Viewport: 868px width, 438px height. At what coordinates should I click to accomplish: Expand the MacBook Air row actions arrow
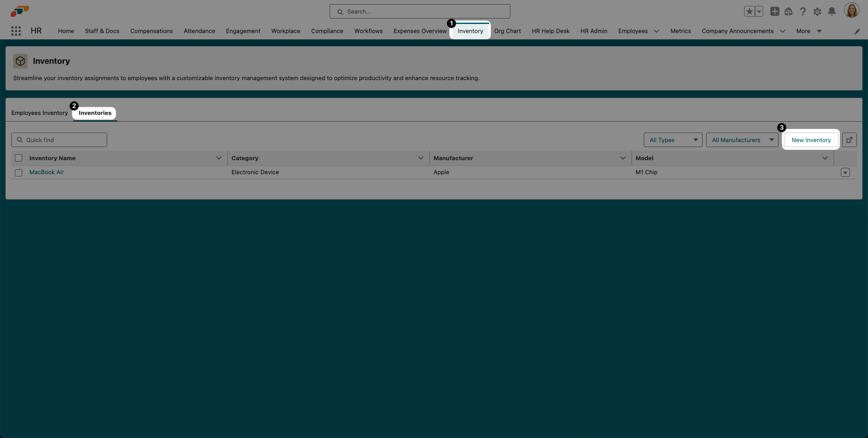click(845, 172)
